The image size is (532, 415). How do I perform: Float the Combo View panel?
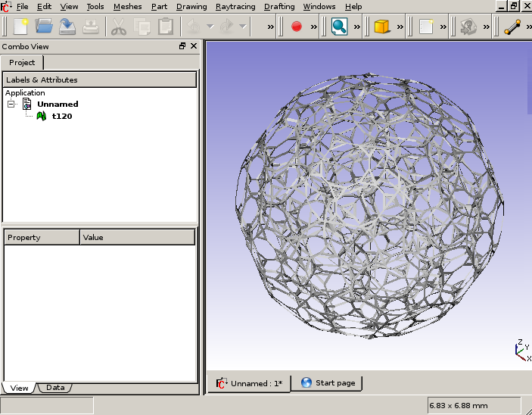pos(182,46)
